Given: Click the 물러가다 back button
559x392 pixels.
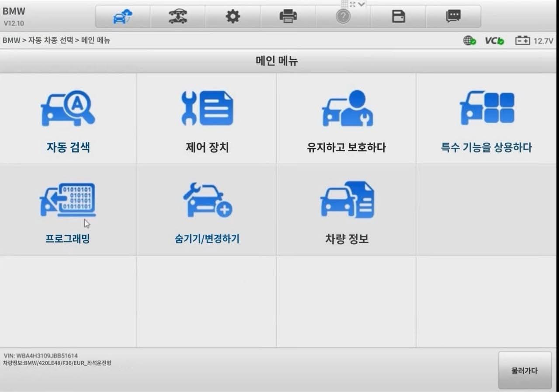Looking at the screenshot, I should click(x=525, y=371).
